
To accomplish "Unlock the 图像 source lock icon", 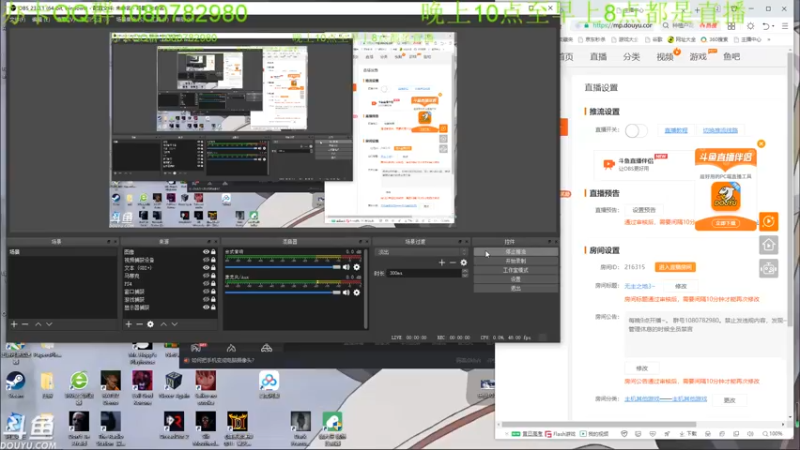I will tap(213, 252).
